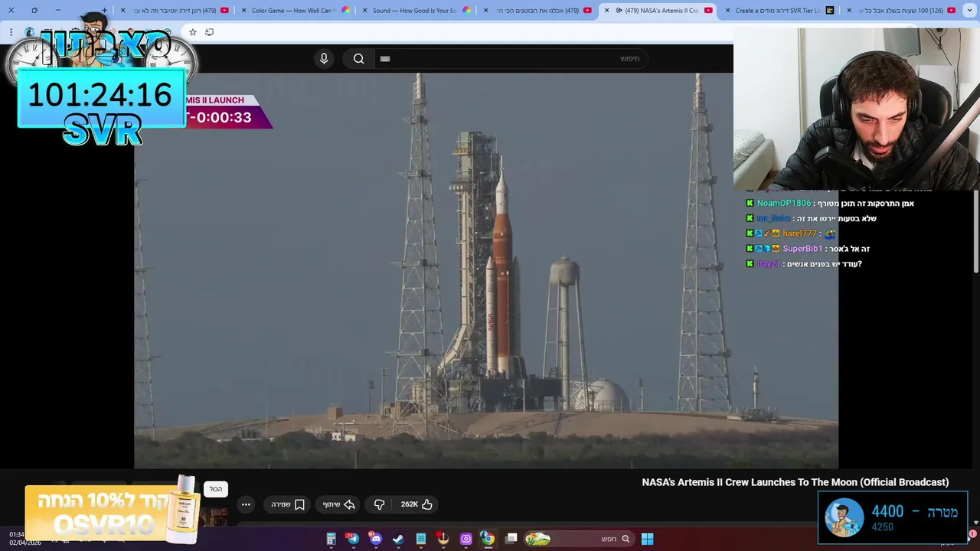Open Task View from the taskbar
This screenshot has width=980, height=551.
(511, 539)
